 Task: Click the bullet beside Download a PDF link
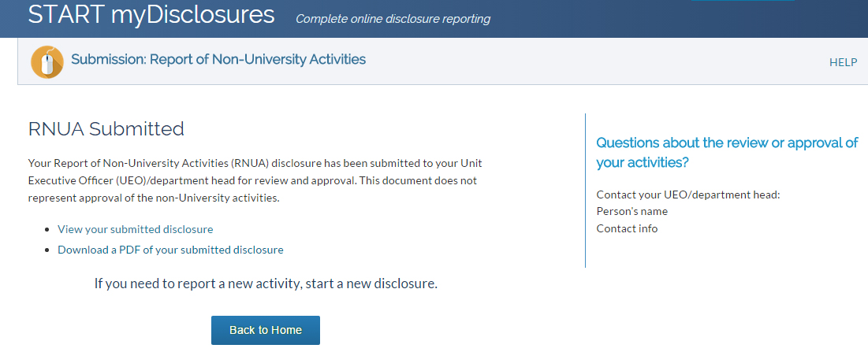[x=47, y=250]
